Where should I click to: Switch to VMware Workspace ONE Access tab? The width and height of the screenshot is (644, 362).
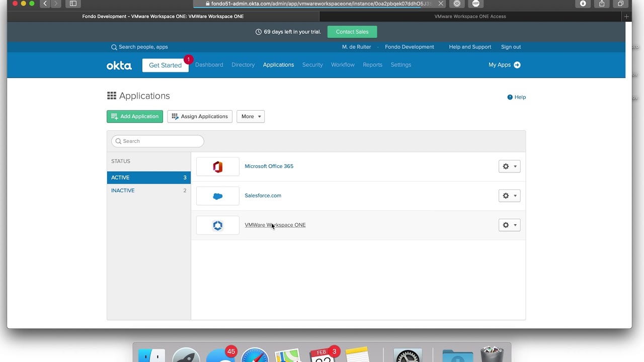[x=470, y=17]
